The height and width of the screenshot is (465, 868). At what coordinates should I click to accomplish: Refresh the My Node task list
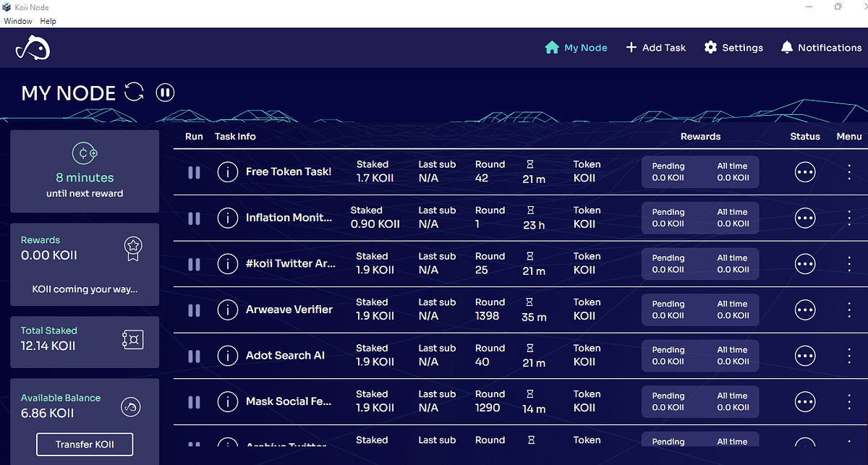[135, 92]
